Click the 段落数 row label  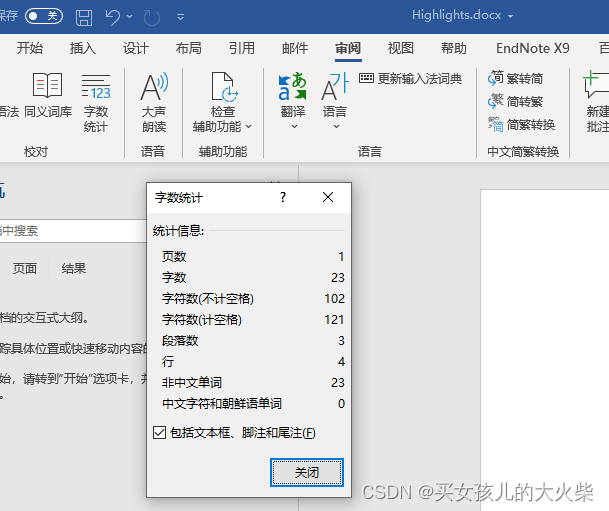(x=180, y=341)
